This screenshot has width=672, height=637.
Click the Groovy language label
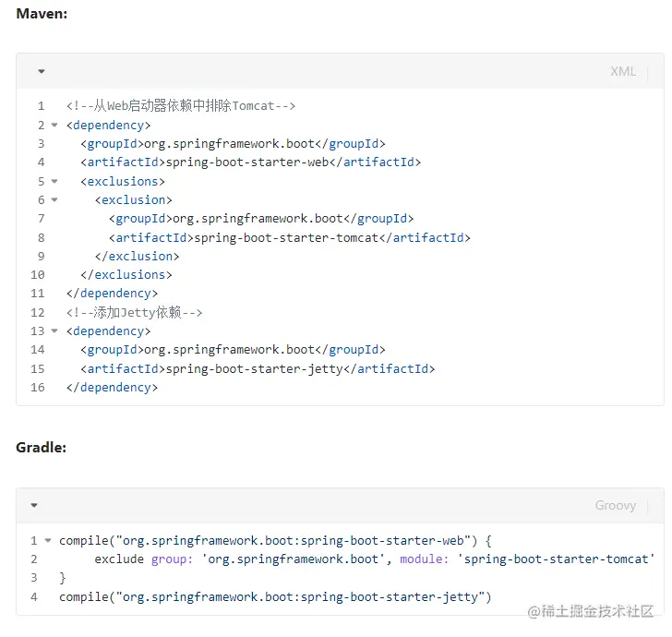pos(616,505)
